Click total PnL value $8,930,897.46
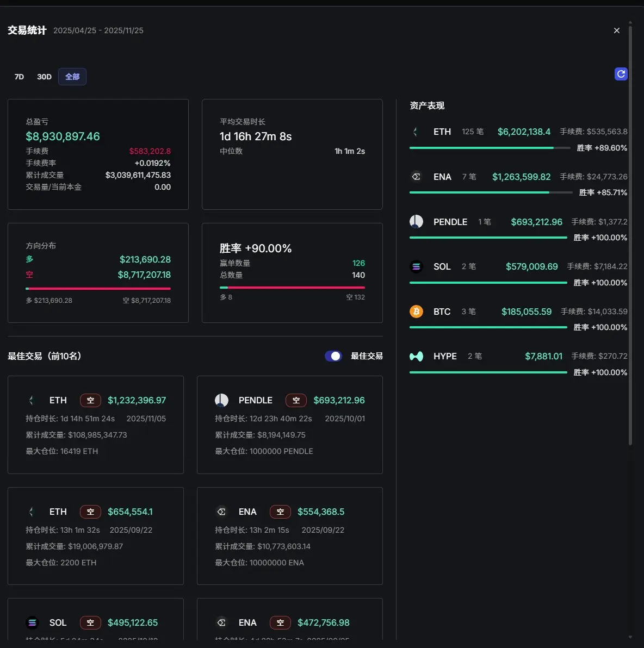644x648 pixels. pyautogui.click(x=63, y=136)
